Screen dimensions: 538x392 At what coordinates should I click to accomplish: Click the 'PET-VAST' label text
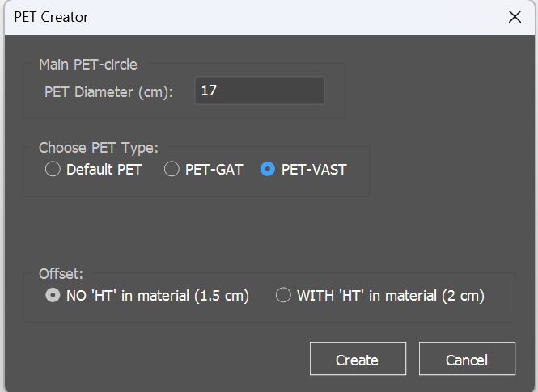tap(314, 170)
